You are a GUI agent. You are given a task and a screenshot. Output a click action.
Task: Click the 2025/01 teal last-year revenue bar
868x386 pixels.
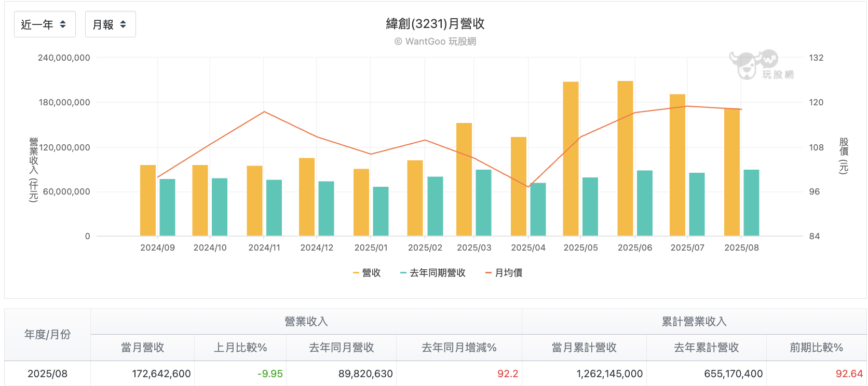(381, 211)
